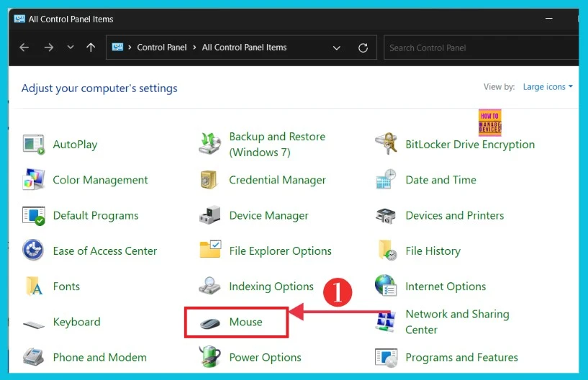Open the Device Manager text link
The width and height of the screenshot is (588, 380).
click(x=269, y=216)
